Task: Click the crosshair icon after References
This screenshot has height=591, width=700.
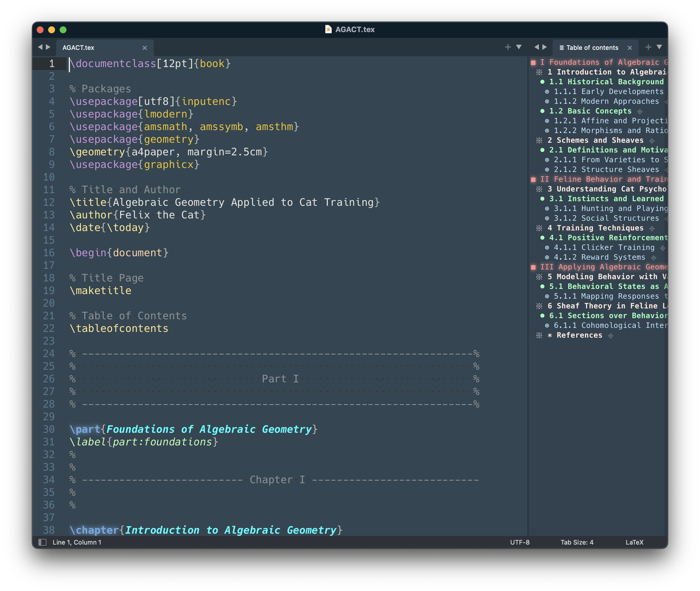Action: pyautogui.click(x=611, y=336)
